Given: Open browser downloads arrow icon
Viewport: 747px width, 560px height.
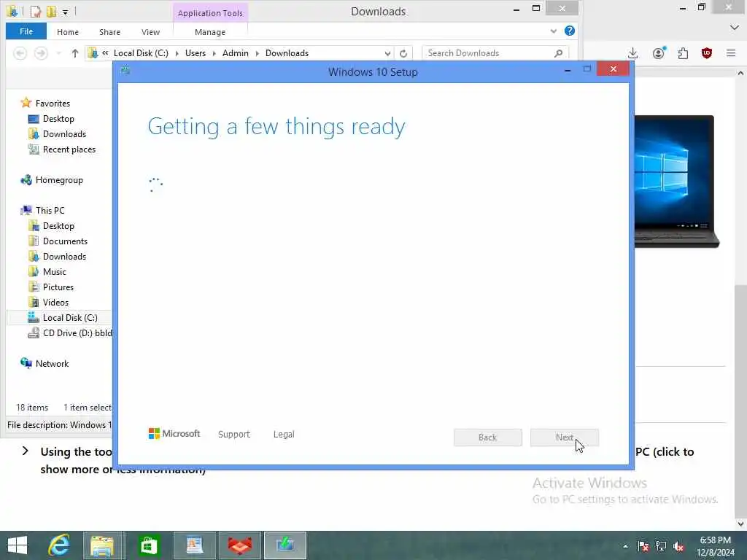Looking at the screenshot, I should 632,53.
